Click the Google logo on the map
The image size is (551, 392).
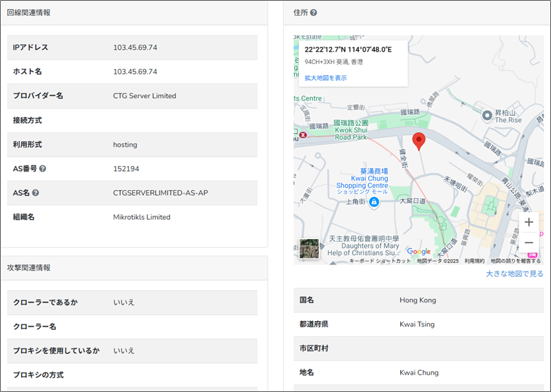(418, 251)
